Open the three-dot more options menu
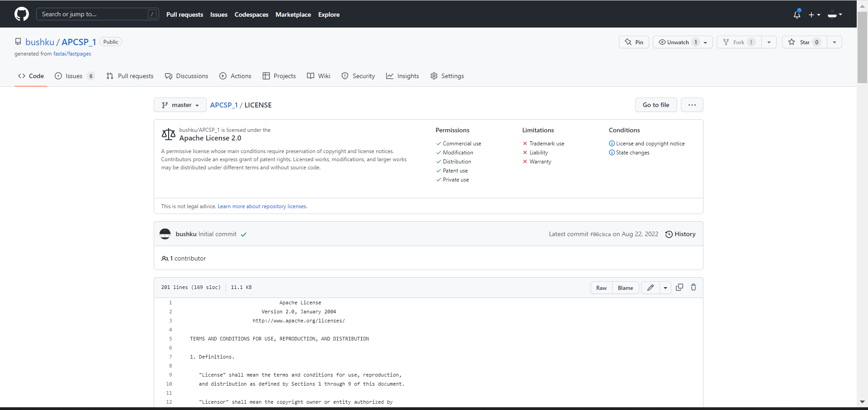 (x=692, y=105)
